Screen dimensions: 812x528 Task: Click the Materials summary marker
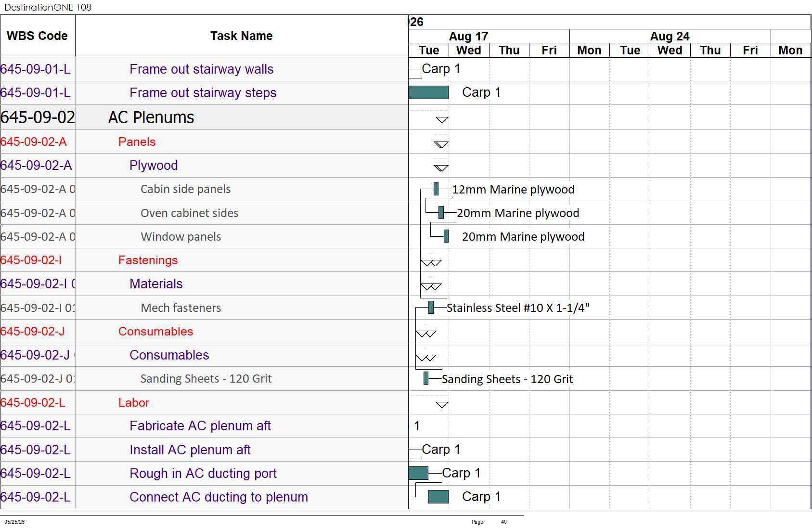pos(431,287)
